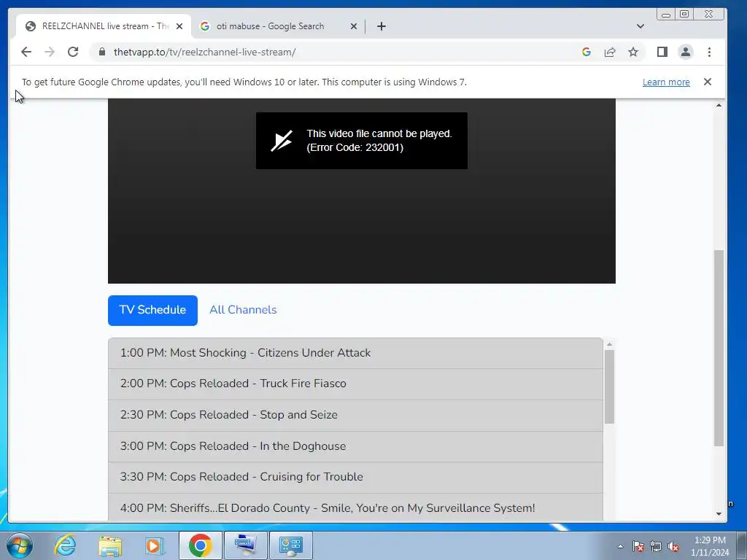Select 2:30 PM Stop and Seize listing
Viewport: 747px width, 560px height.
[355, 415]
